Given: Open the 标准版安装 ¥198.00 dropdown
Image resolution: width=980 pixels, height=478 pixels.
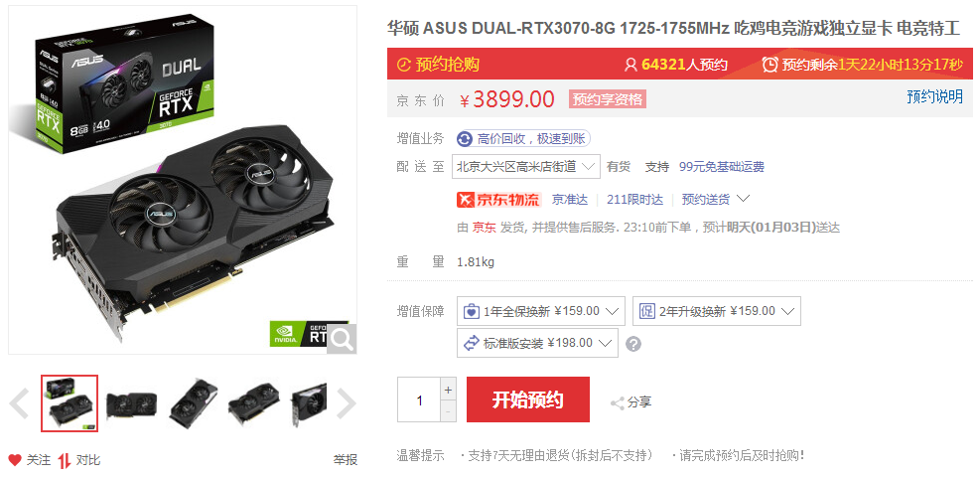Looking at the screenshot, I should click(x=537, y=343).
